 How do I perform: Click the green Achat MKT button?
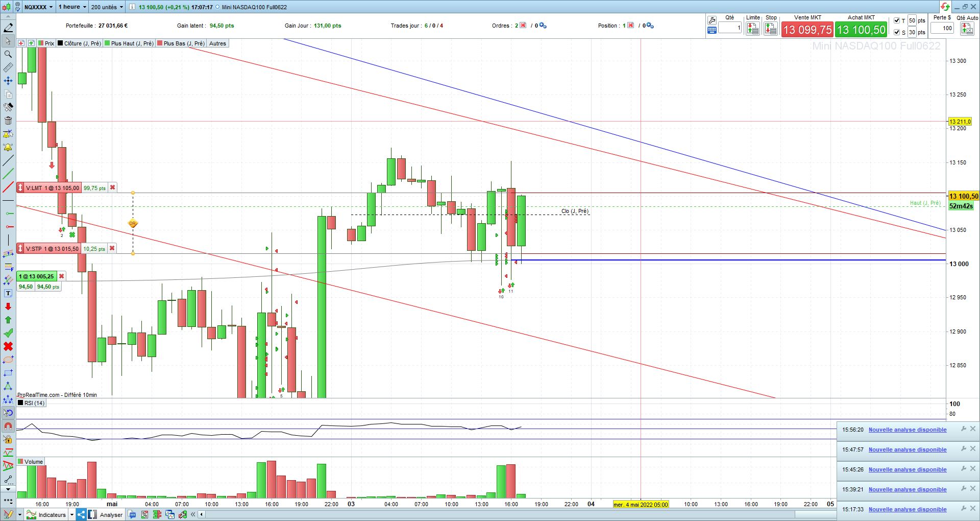tap(862, 30)
